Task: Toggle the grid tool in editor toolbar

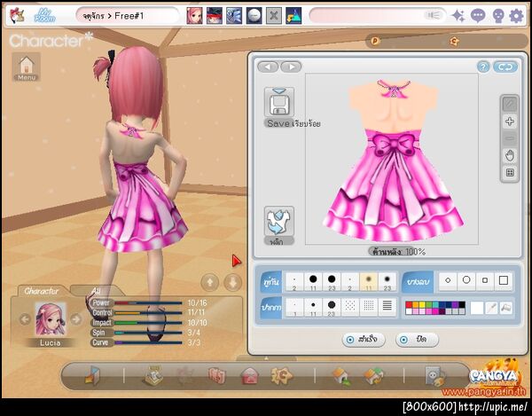Action: coord(510,173)
